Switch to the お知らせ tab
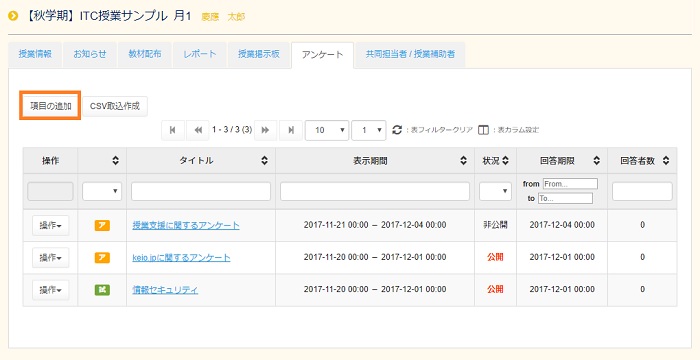The width and height of the screenshot is (700, 360). pyautogui.click(x=90, y=54)
